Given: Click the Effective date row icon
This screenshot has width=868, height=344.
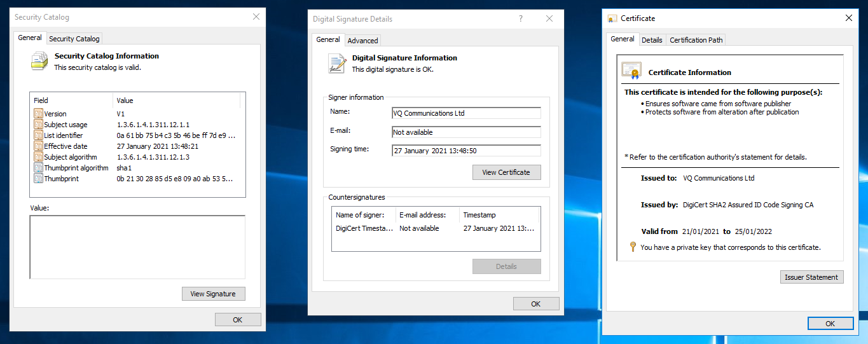Looking at the screenshot, I should point(38,146).
